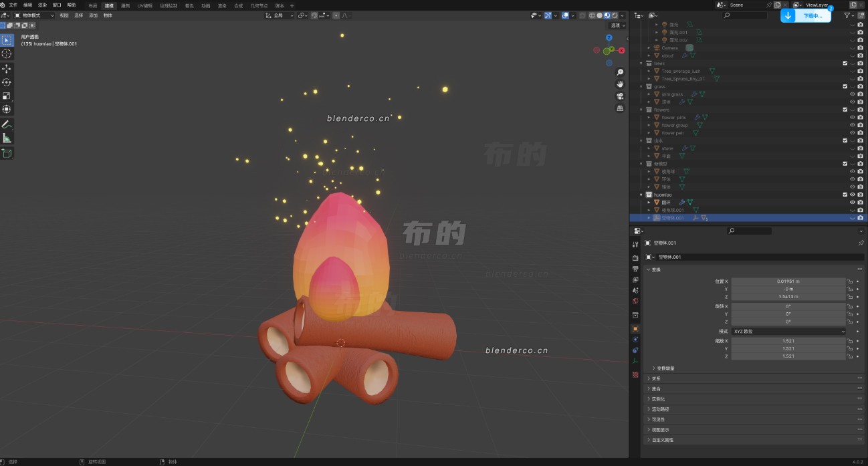Toggle huomiao collection eye visibility
Image resolution: width=868 pixels, height=466 pixels.
(853, 195)
